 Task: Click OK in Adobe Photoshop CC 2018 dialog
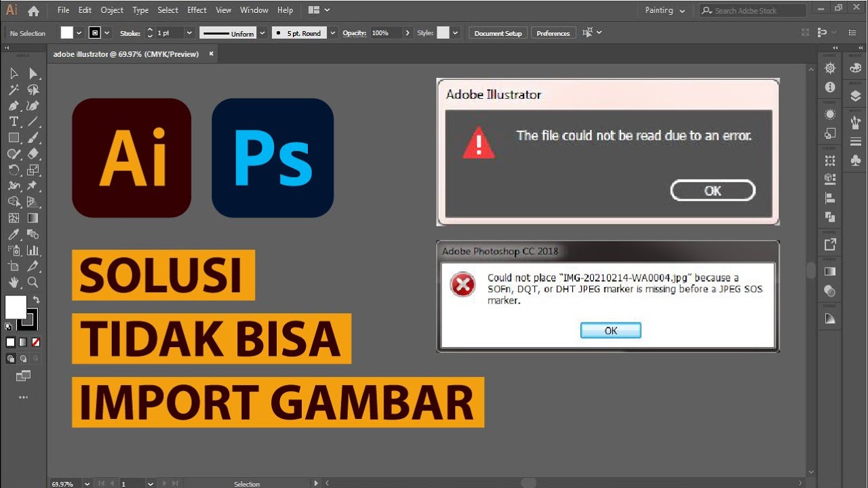[x=611, y=331]
